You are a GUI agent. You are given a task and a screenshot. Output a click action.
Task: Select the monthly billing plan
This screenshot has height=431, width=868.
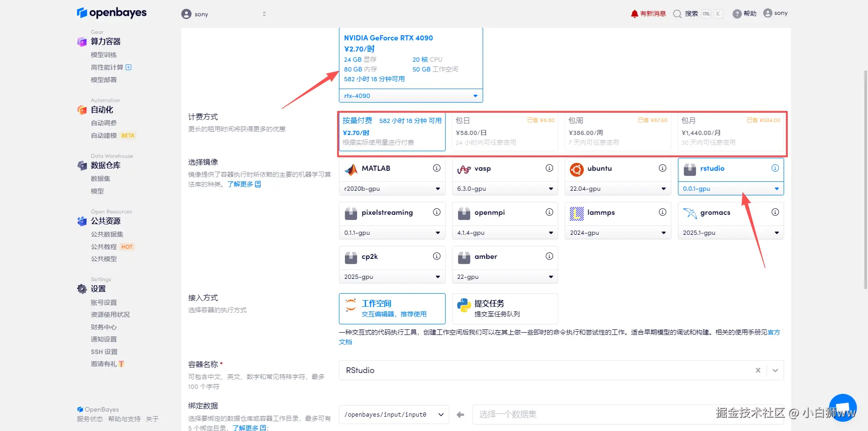[731, 132]
